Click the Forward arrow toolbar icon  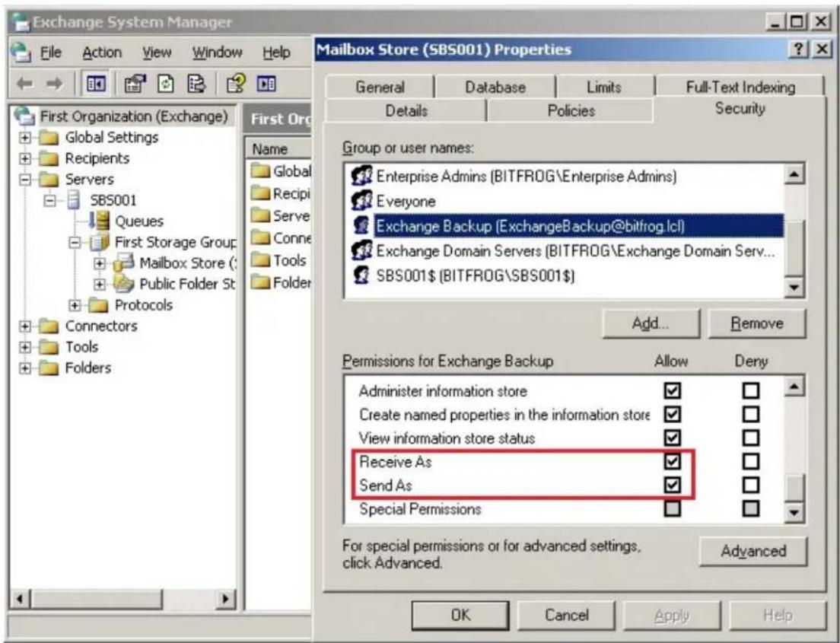[54, 84]
